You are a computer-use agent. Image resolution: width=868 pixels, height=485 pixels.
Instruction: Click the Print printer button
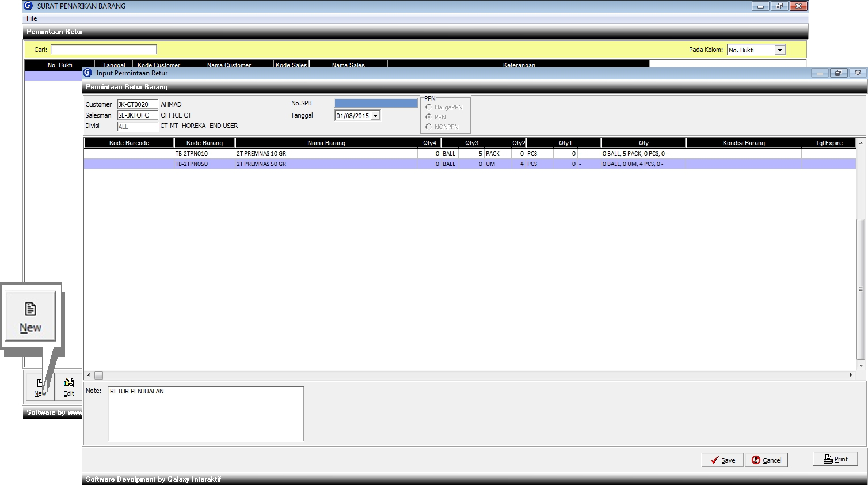click(835, 459)
